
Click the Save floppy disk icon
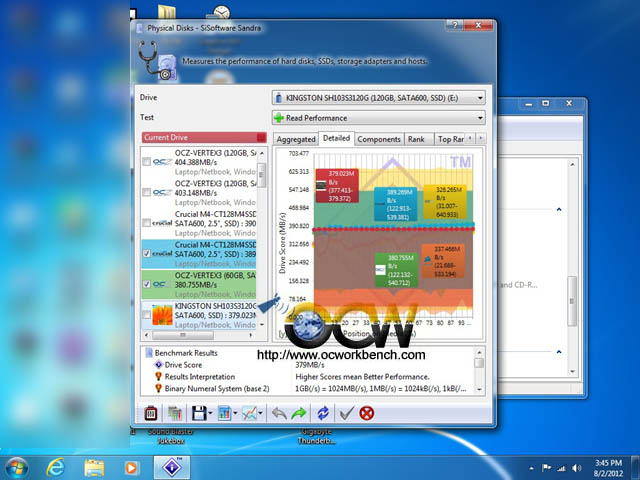199,413
